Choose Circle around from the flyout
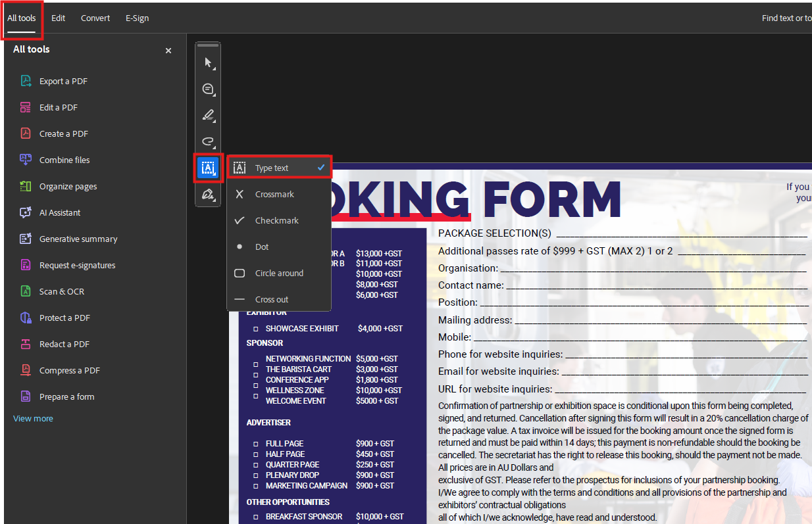Screen dimensions: 812x524 click(279, 273)
